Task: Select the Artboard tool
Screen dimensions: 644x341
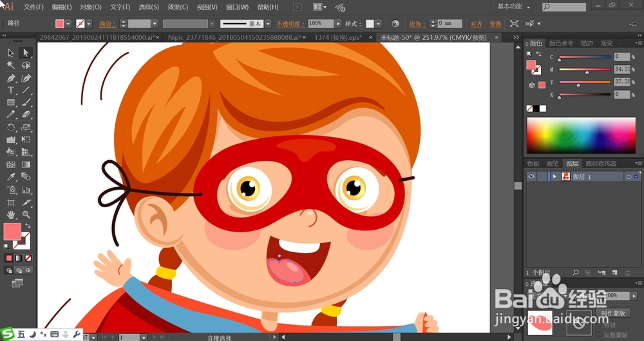Action: tap(11, 202)
